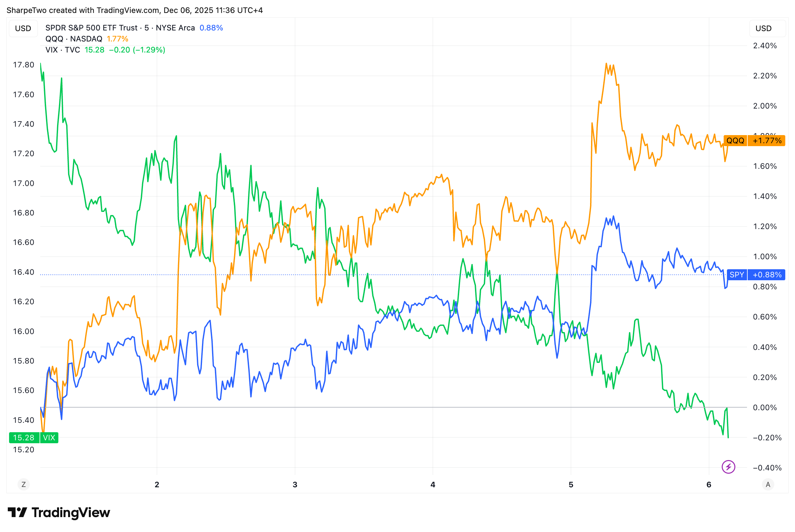The height and width of the screenshot is (532, 795).
Task: Click the +0.88% SPY percentage badge
Action: coord(767,275)
